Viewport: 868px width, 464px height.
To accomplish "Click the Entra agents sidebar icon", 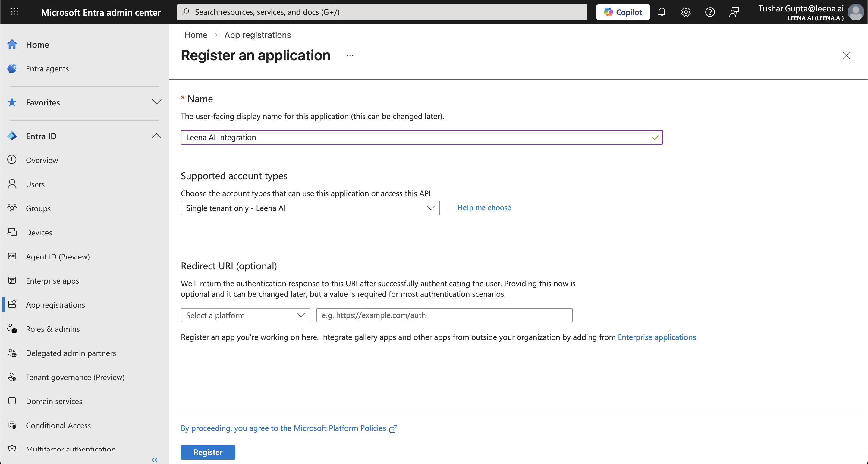I will pyautogui.click(x=12, y=68).
